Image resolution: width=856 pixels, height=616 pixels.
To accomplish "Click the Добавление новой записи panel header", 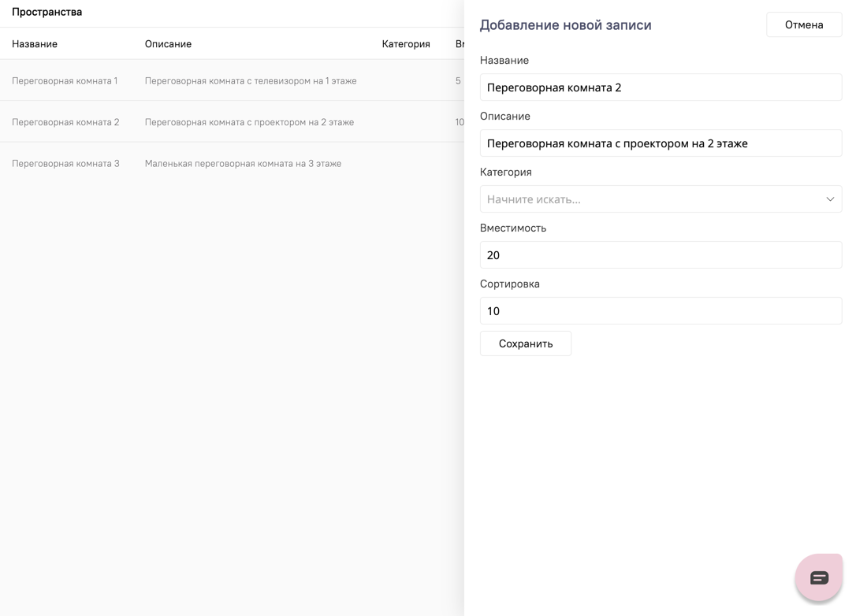I will tap(567, 24).
